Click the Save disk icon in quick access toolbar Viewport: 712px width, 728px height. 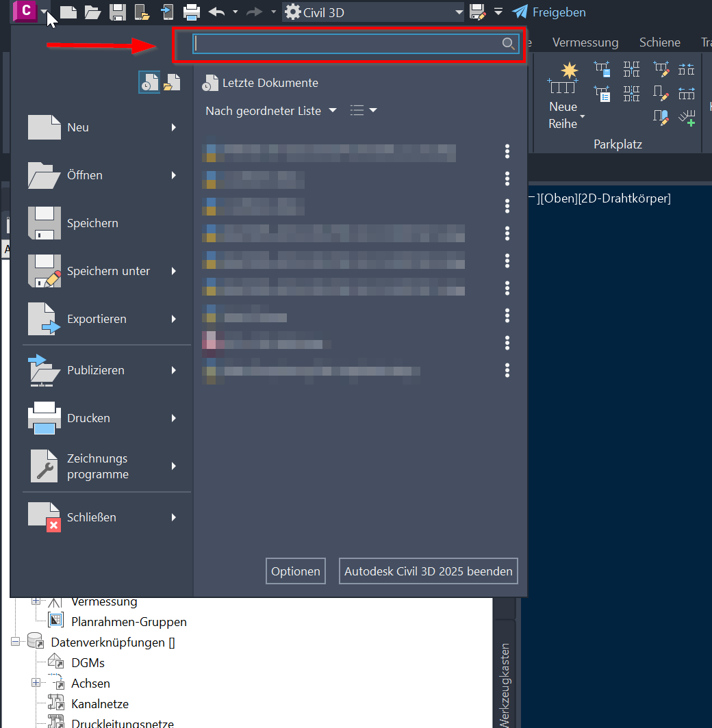pyautogui.click(x=118, y=12)
